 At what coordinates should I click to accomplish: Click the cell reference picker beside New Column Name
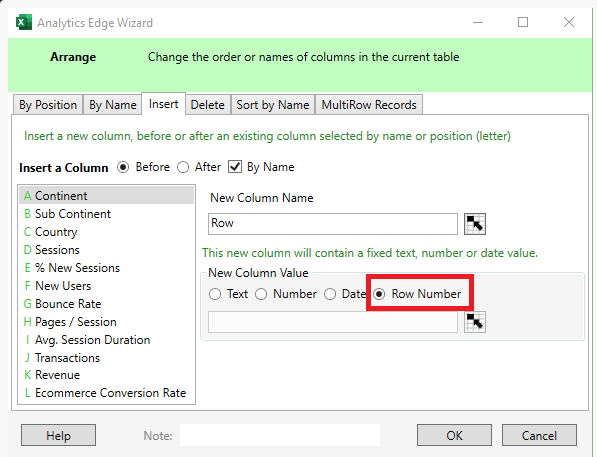click(x=475, y=224)
